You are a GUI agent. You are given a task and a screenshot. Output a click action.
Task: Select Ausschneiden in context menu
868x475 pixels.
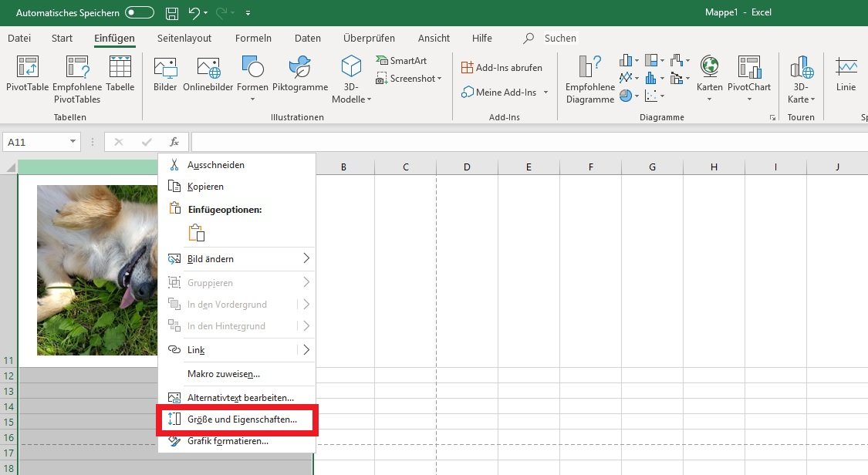tap(216, 165)
